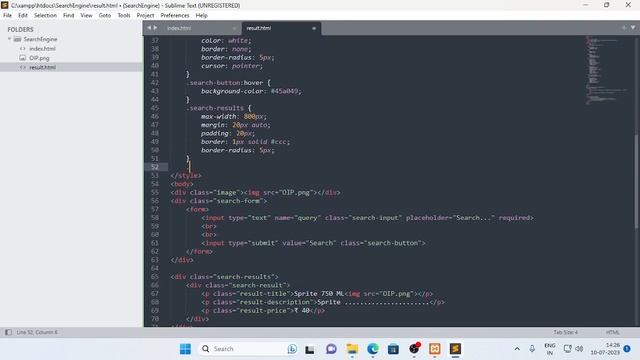Open Task View on taskbar
The image size is (640, 360).
(x=310, y=349)
